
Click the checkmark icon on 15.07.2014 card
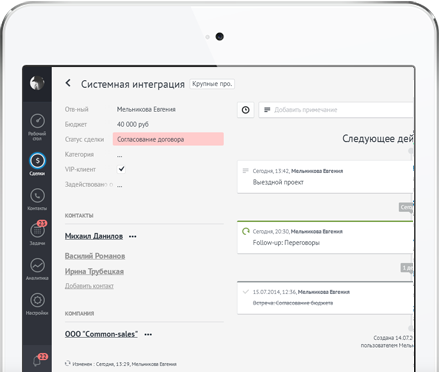(x=246, y=292)
